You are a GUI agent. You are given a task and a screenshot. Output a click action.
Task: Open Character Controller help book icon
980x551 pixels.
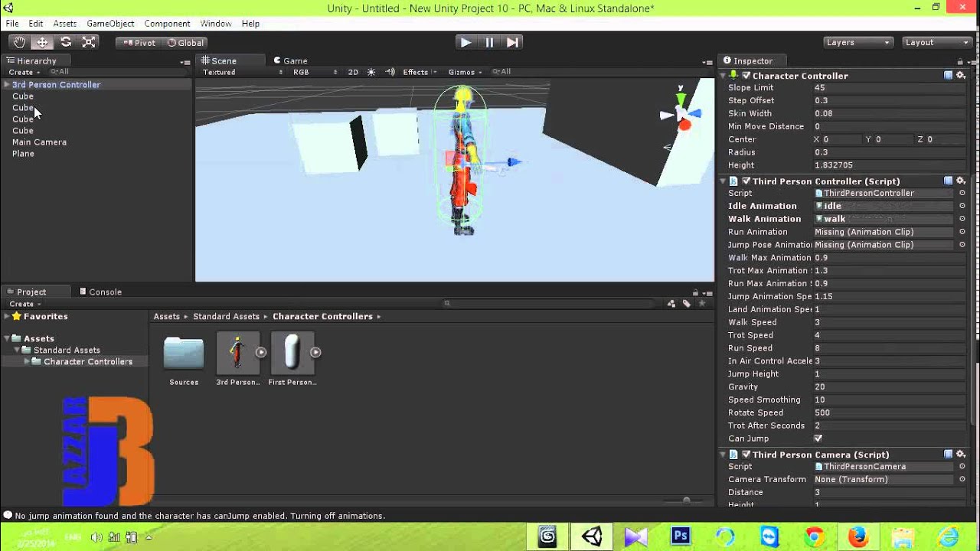tap(948, 75)
